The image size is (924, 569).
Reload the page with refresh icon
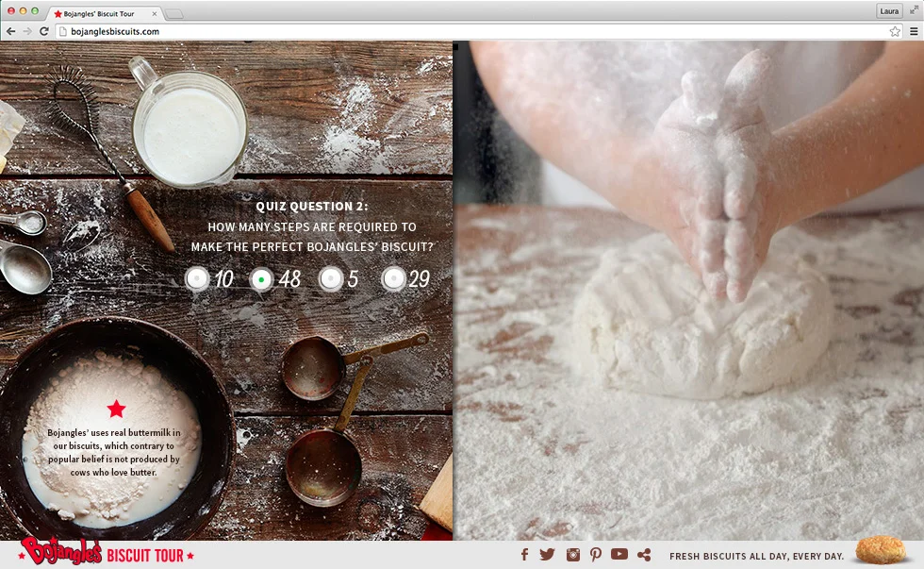44,31
